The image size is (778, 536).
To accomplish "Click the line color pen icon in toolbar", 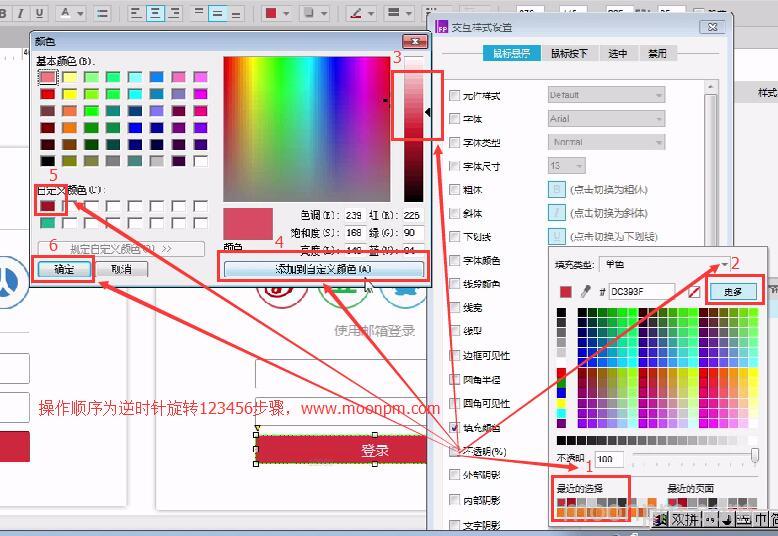I will (355, 14).
